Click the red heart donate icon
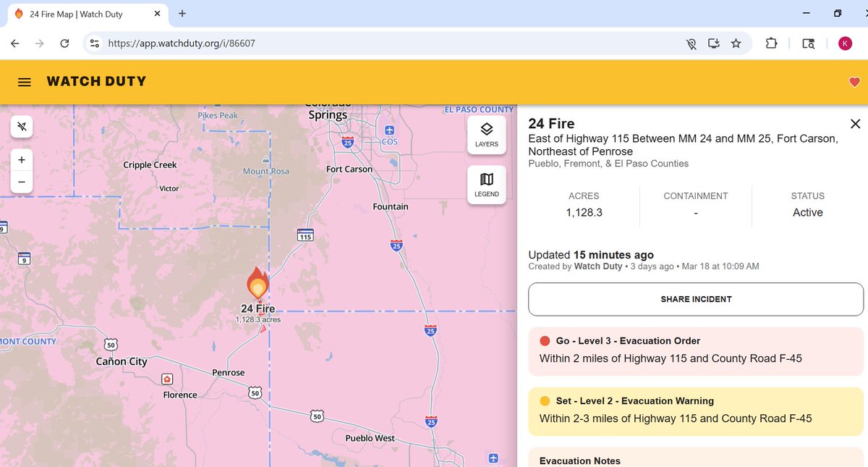Image resolution: width=868 pixels, height=467 pixels. point(854,82)
